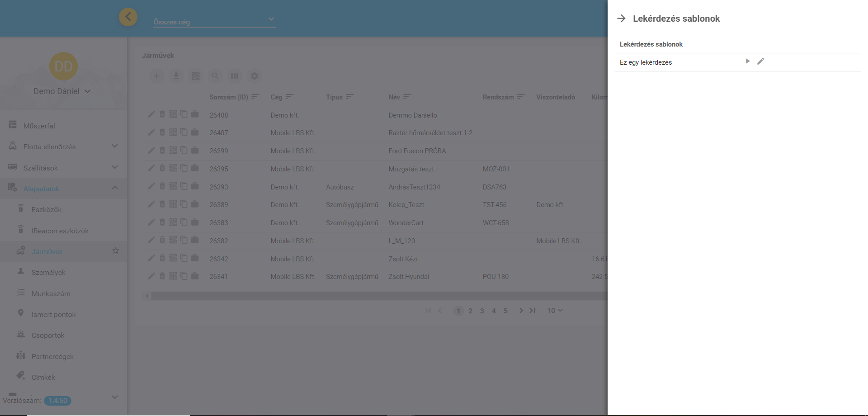Close the Lekérdezés sablonok panel arrow

[x=622, y=19]
